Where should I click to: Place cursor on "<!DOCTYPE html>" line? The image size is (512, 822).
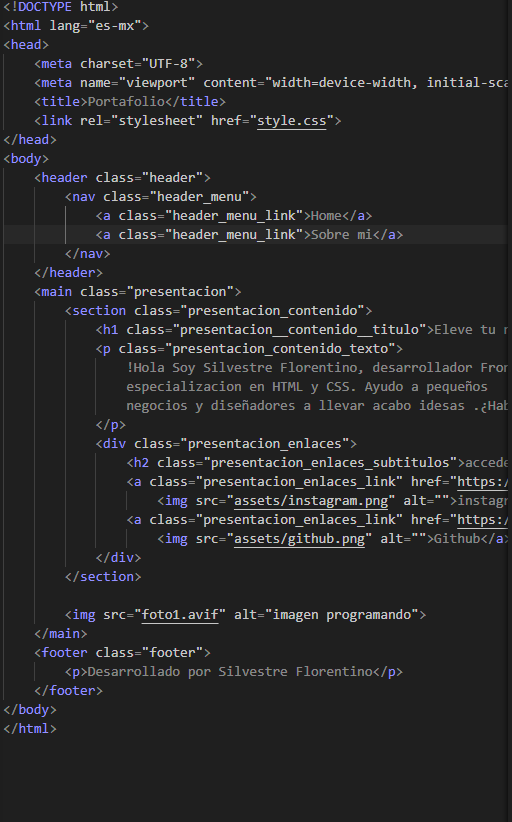coord(61,7)
